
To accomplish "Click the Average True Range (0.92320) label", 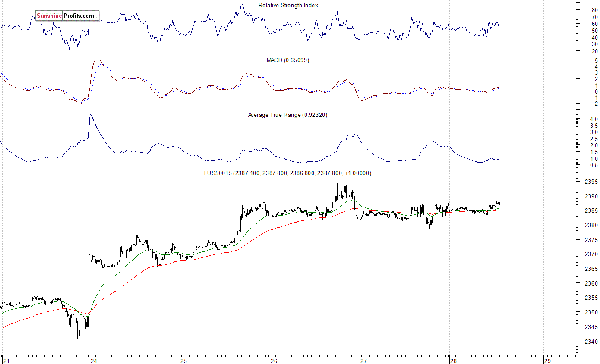I will point(287,115).
